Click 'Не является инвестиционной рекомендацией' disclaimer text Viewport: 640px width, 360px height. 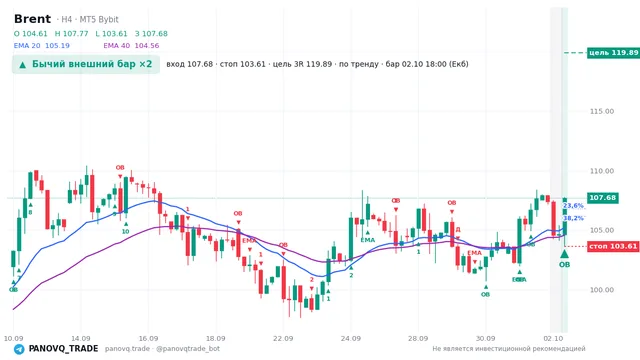point(509,349)
